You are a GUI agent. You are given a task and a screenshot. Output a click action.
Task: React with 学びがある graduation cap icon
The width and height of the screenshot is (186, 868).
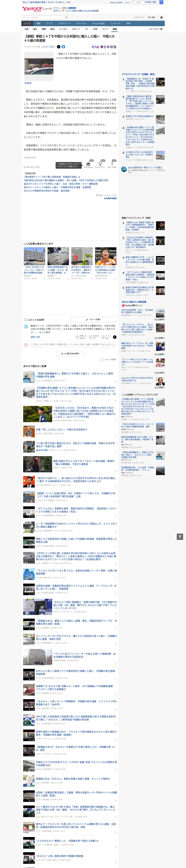click(x=89, y=164)
